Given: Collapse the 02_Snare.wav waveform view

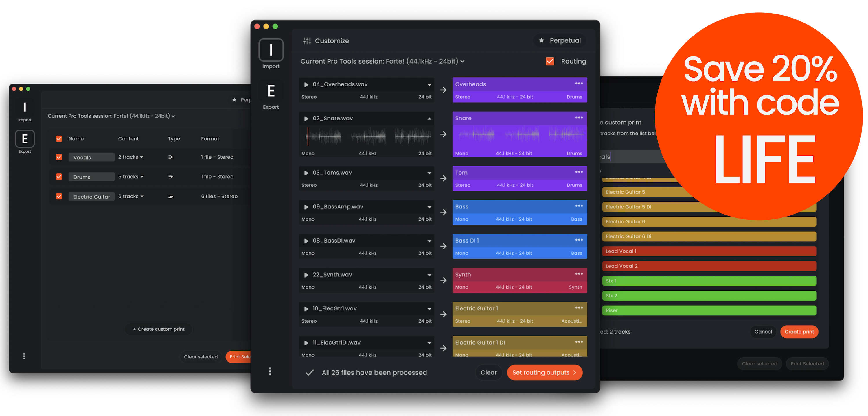Looking at the screenshot, I should [x=429, y=119].
